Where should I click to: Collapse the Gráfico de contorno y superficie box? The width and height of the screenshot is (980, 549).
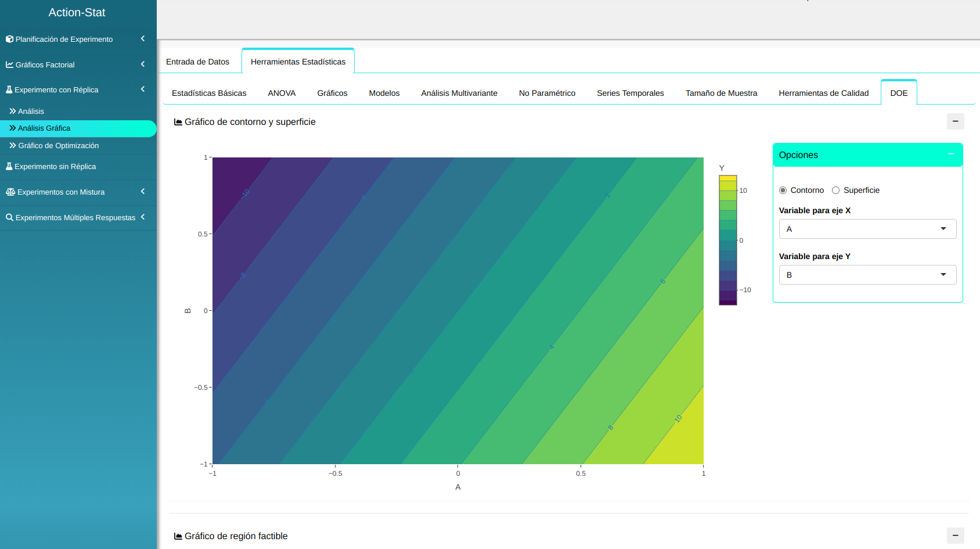955,121
